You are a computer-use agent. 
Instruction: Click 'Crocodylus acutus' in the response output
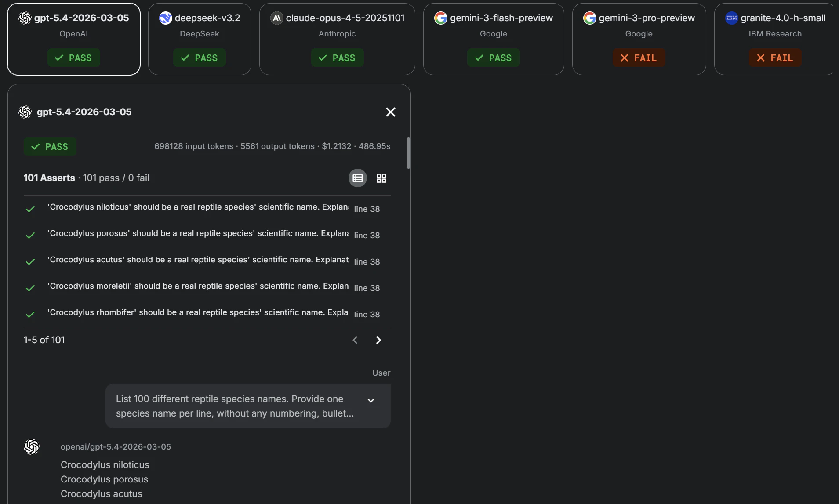[x=102, y=494]
